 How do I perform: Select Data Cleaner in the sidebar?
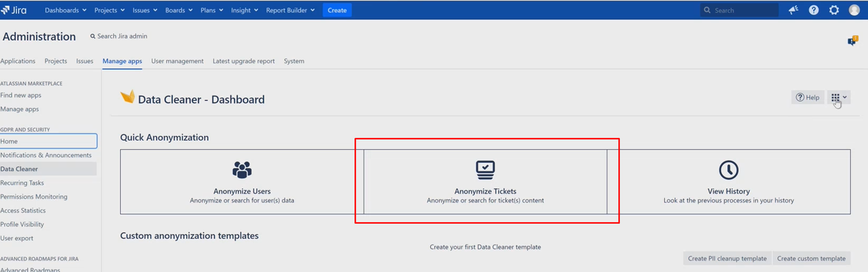[x=48, y=169]
